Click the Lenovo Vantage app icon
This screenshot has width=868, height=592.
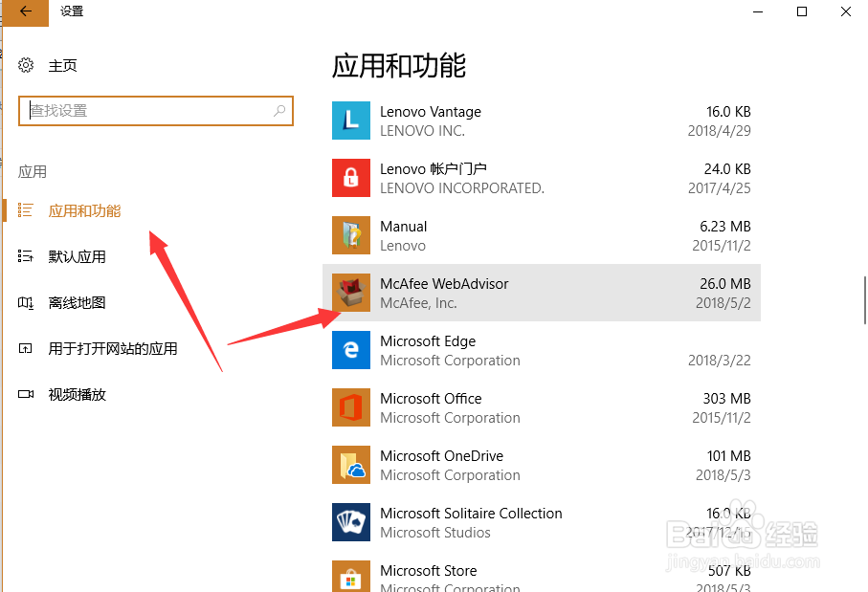[x=351, y=121]
